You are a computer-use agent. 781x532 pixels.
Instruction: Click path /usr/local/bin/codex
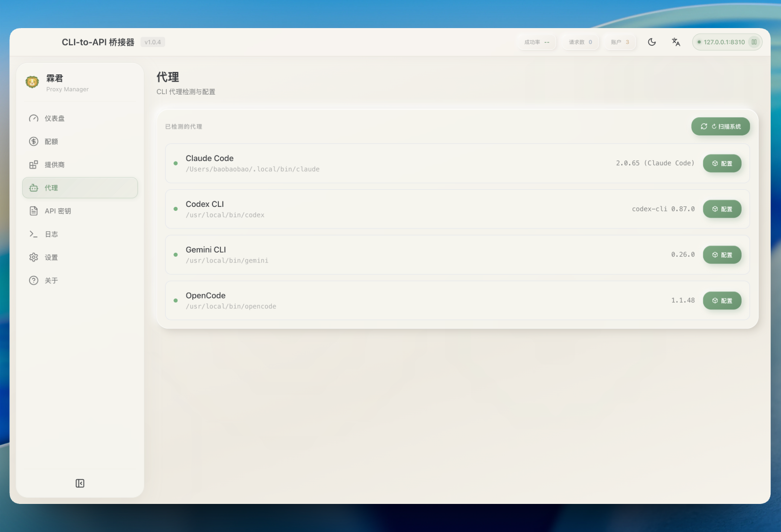point(225,215)
